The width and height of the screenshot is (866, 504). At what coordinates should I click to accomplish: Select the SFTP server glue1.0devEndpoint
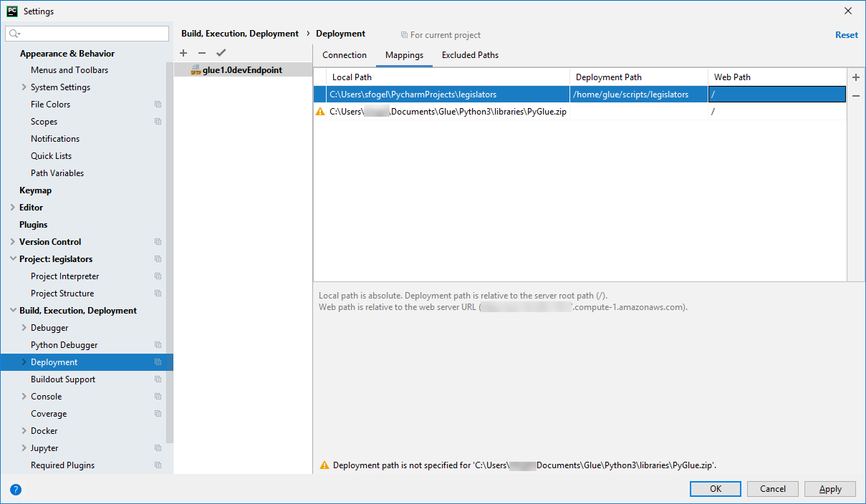coord(244,69)
